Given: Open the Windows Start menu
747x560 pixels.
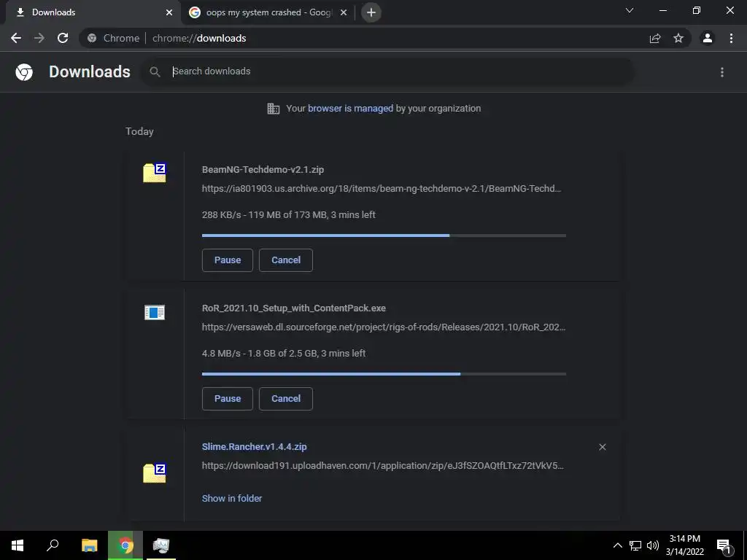Looking at the screenshot, I should (x=18, y=545).
